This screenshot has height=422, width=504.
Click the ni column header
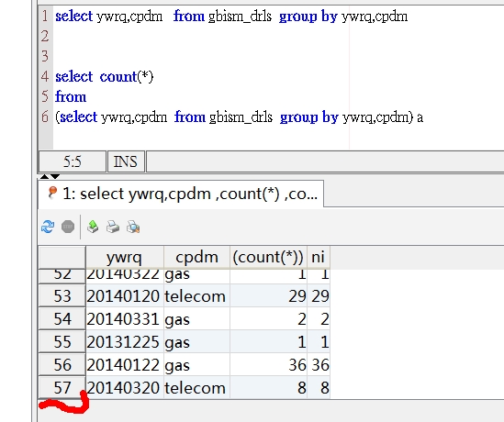[x=319, y=257]
